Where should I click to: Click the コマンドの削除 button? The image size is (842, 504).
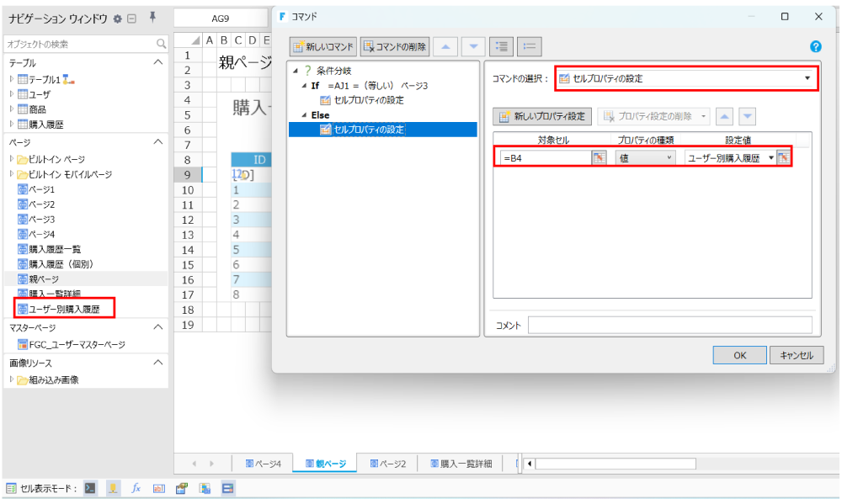coord(395,46)
